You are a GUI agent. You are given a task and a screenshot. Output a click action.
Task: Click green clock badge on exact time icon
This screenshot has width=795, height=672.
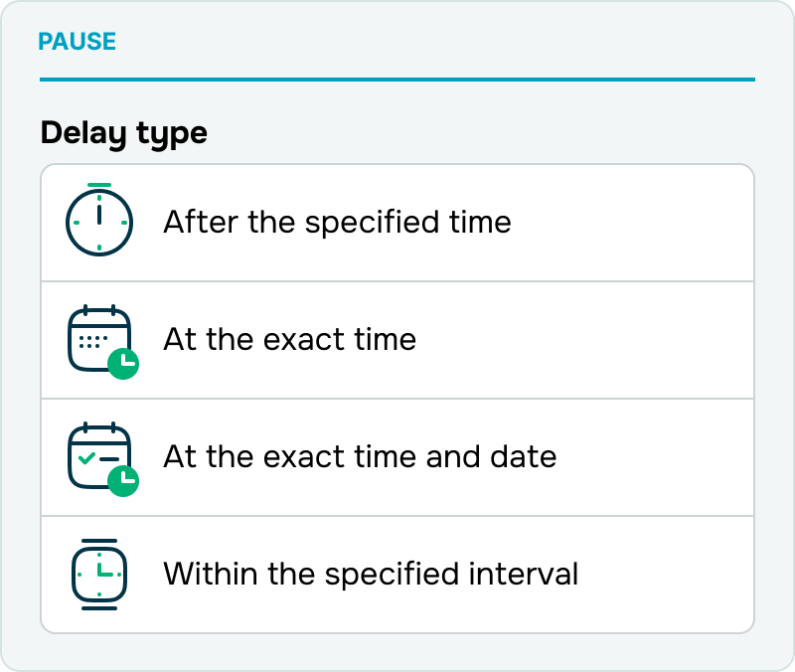tap(123, 364)
